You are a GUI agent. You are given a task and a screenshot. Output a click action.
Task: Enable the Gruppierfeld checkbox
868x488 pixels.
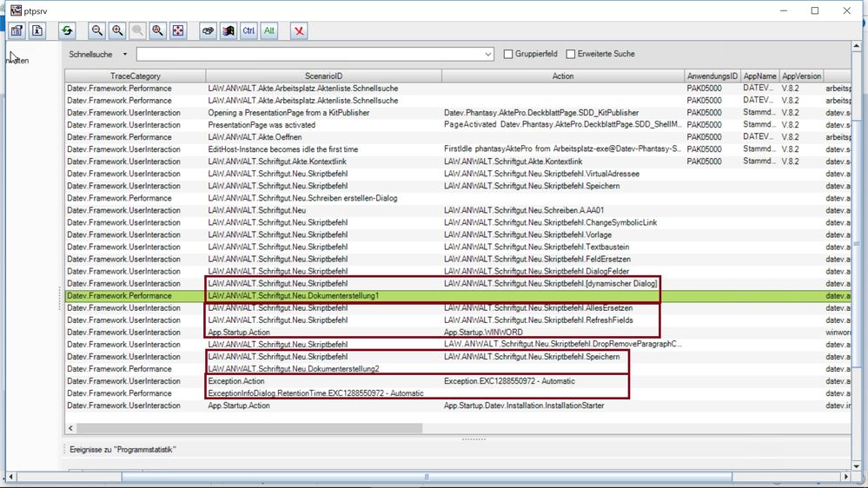(x=508, y=55)
